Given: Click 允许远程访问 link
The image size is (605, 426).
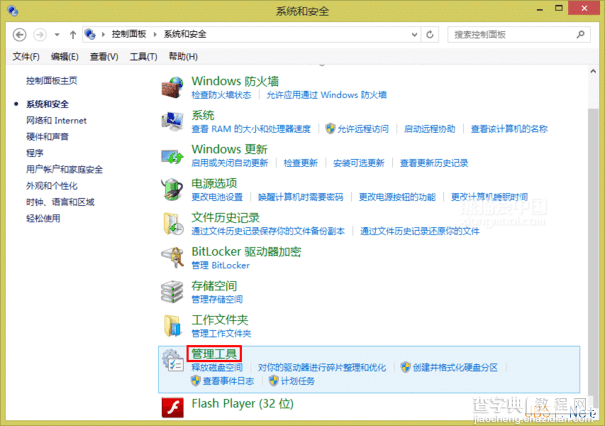Looking at the screenshot, I should tap(363, 129).
